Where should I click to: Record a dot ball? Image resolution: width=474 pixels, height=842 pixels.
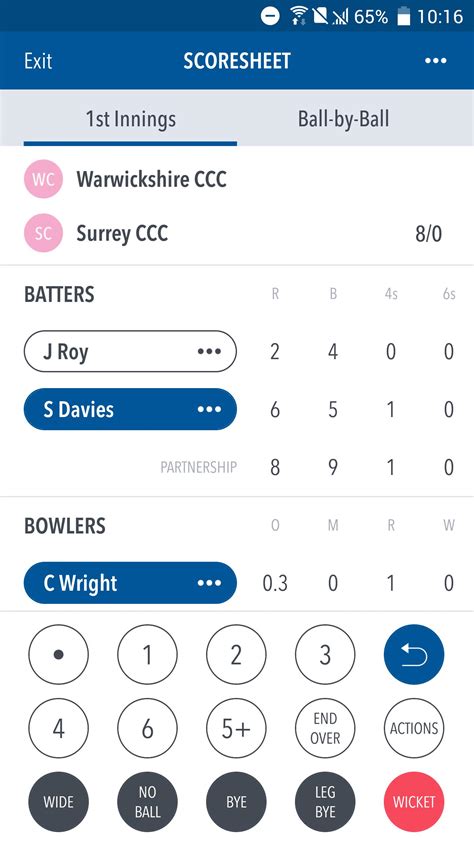click(59, 655)
